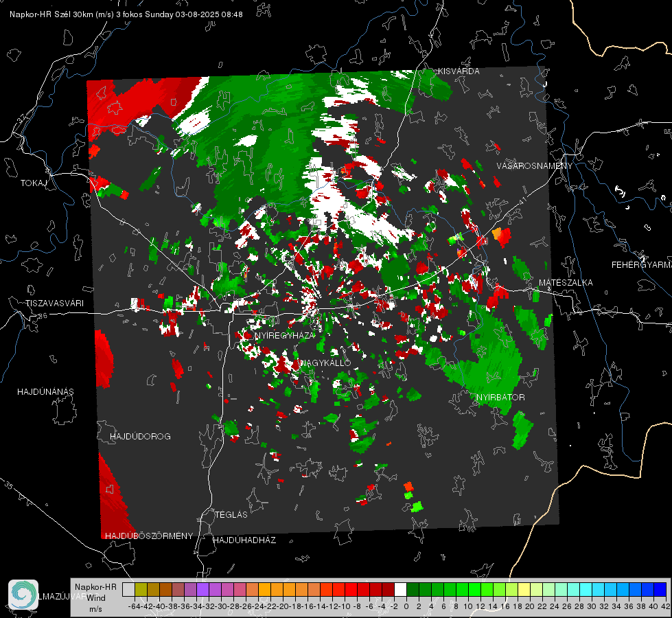Click the legend value label 42

point(665,606)
